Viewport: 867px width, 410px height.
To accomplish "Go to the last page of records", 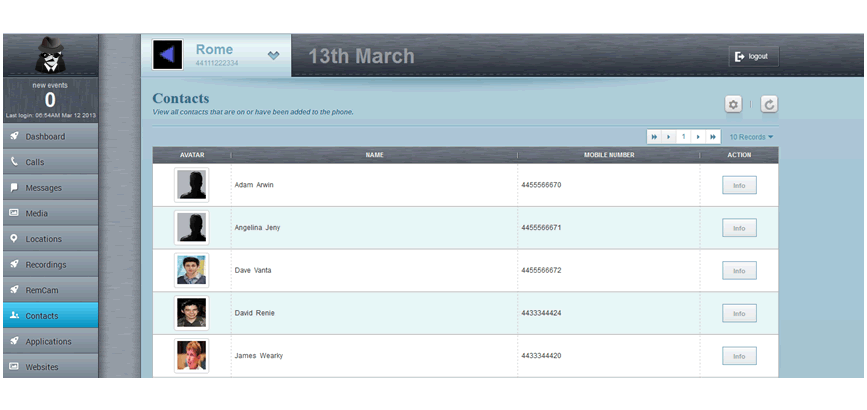I will click(x=713, y=136).
